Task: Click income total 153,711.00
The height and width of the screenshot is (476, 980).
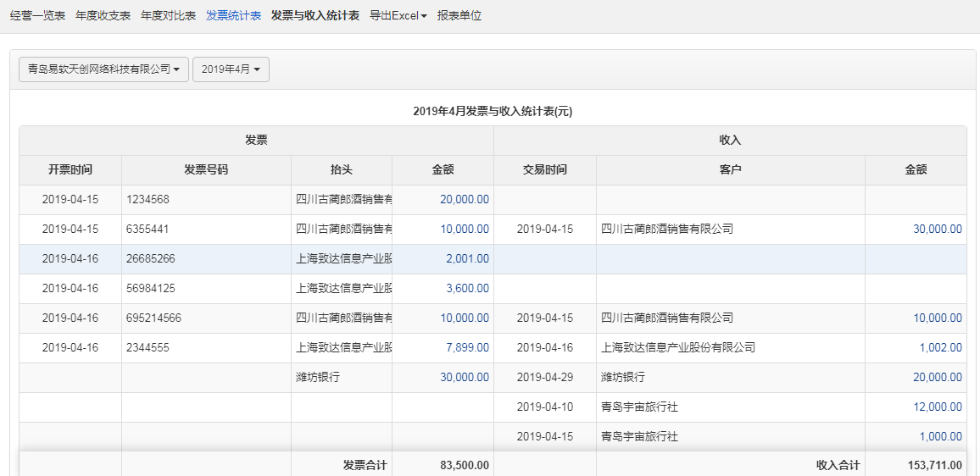Action: click(x=934, y=465)
